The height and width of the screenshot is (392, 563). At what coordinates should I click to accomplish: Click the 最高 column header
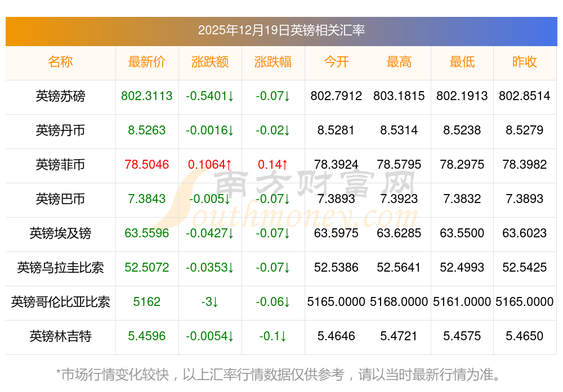(399, 62)
